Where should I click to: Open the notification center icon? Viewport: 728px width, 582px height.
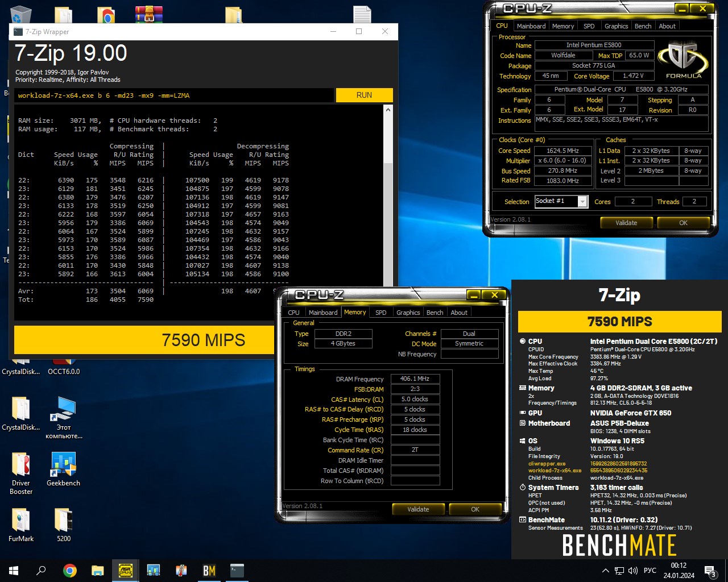(710, 571)
